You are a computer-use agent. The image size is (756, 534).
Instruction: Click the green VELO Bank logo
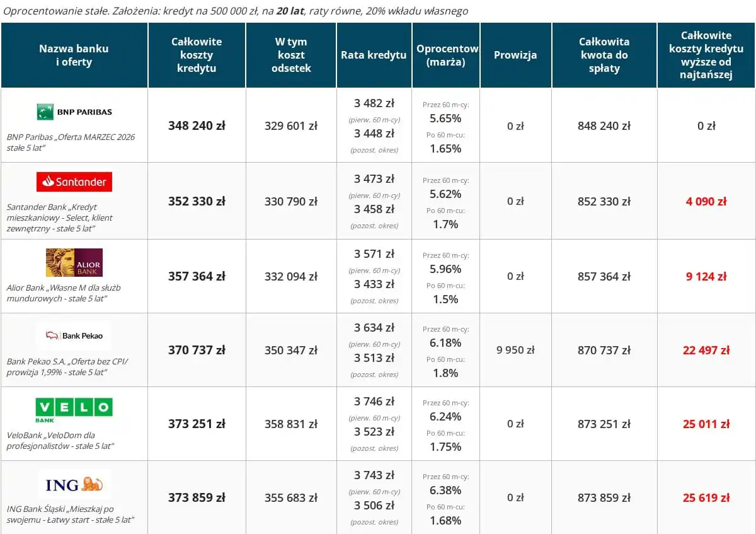click(74, 409)
